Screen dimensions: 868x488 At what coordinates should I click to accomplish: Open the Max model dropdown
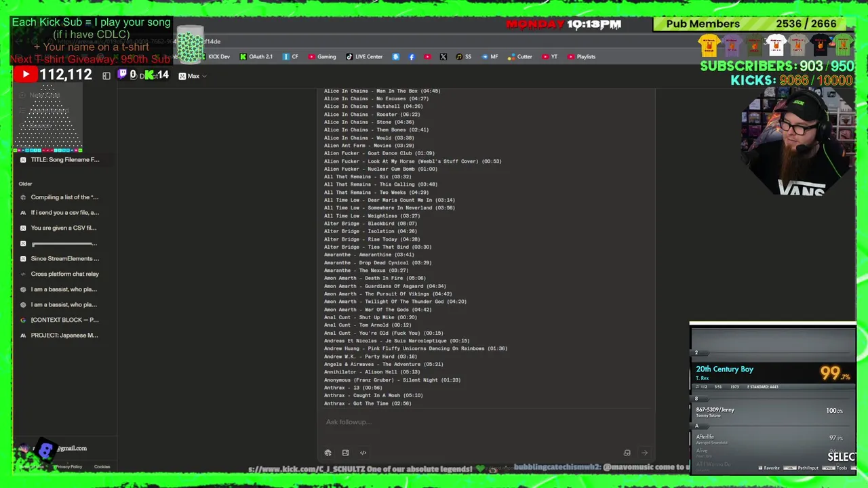point(193,76)
